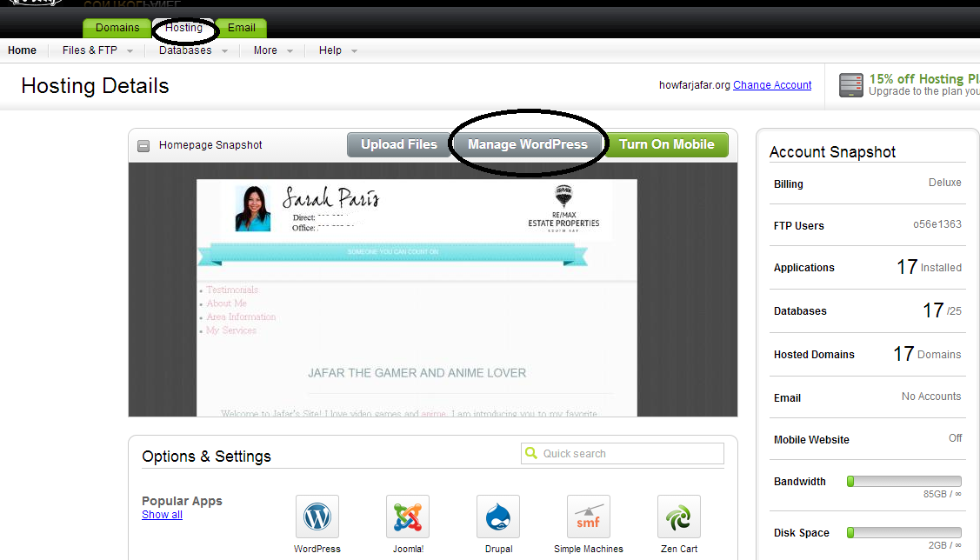Expand the Help menu dropdown arrow
The width and height of the screenshot is (980, 560).
click(x=355, y=51)
